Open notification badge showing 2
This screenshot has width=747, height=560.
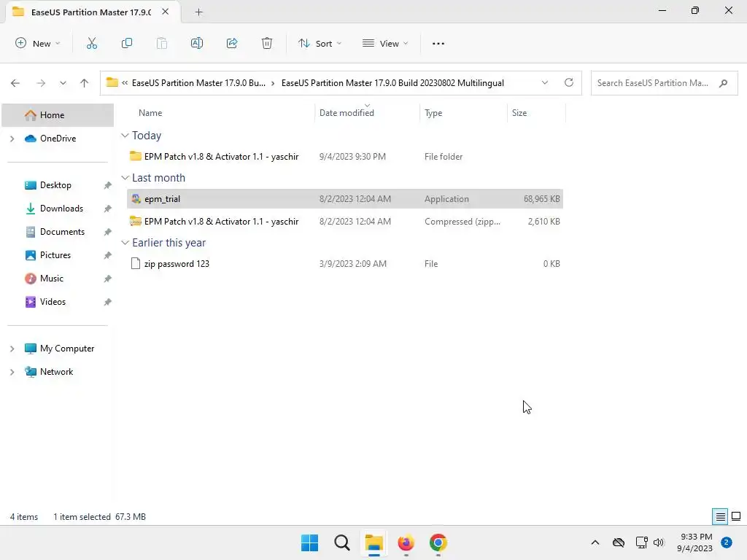tap(727, 542)
